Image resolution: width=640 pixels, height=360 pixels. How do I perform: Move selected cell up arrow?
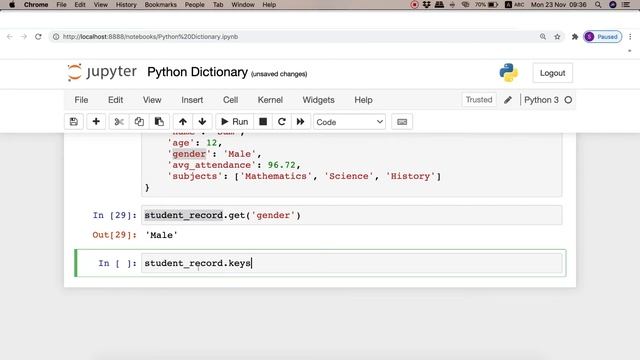(182, 122)
